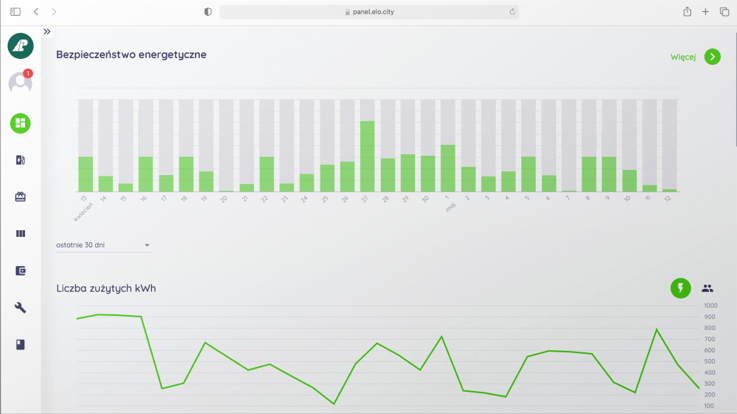The height and width of the screenshot is (414, 737).
Task: Open the calendar-like sidebar icon
Action: [x=20, y=197]
